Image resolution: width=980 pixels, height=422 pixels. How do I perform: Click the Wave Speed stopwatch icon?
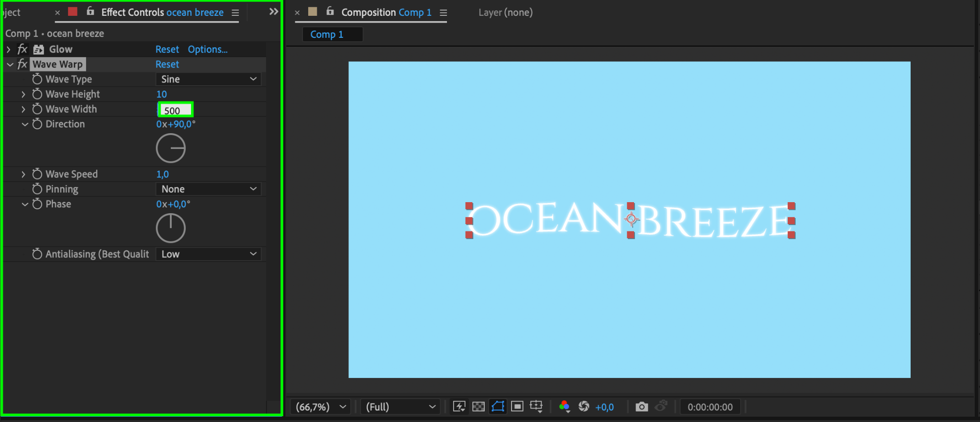coord(37,174)
